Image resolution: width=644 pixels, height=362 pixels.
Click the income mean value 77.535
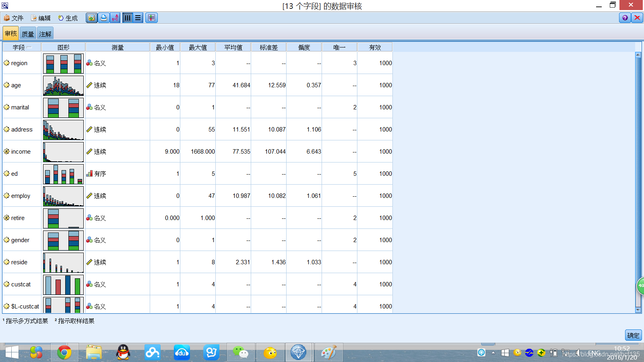click(241, 152)
